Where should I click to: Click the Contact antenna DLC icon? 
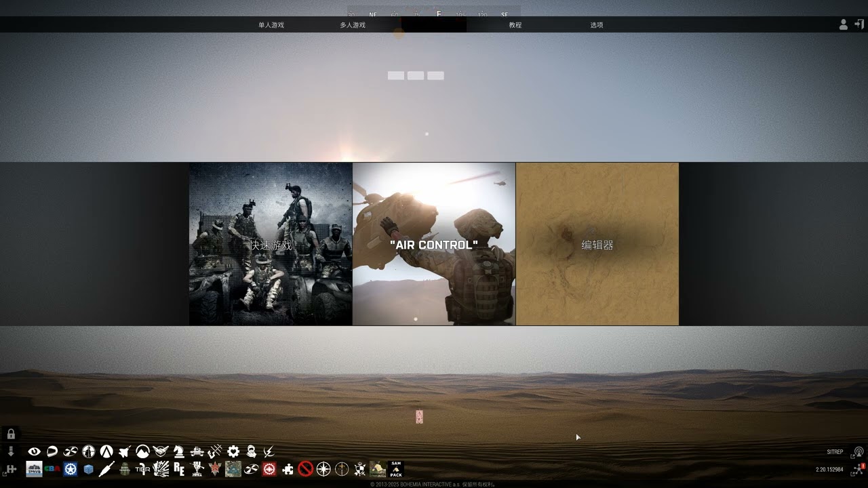tap(215, 451)
